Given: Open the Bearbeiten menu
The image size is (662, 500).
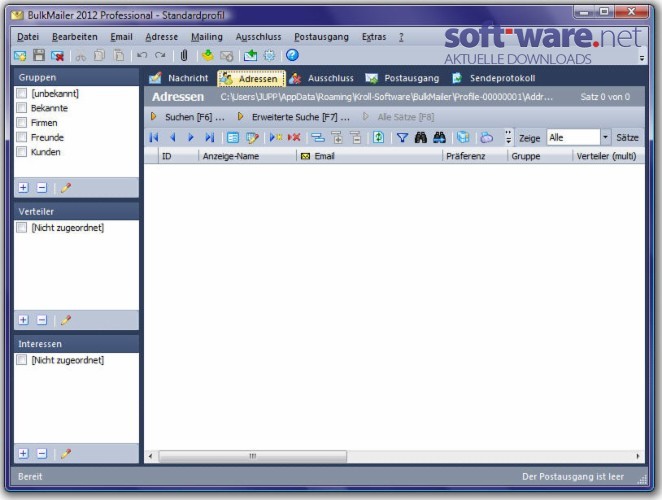Looking at the screenshot, I should coord(75,37).
